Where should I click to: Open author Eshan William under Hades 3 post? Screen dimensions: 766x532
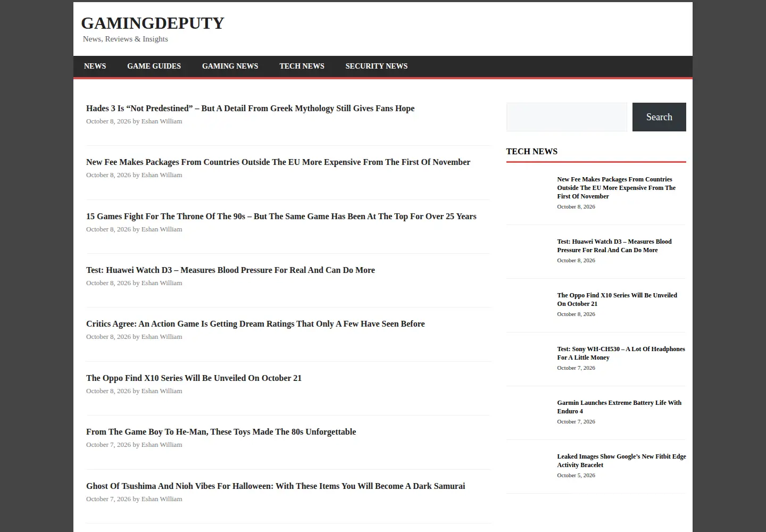pos(162,121)
